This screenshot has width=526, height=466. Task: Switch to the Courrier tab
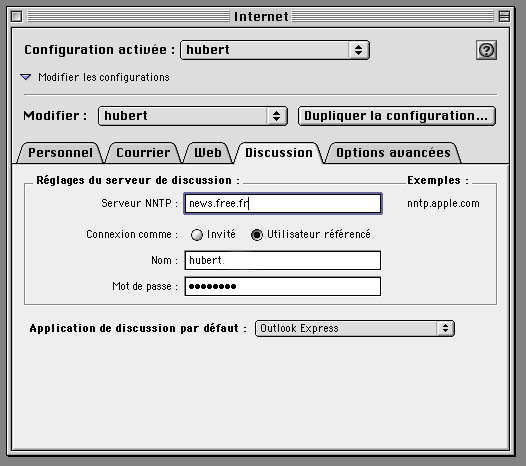[x=143, y=153]
